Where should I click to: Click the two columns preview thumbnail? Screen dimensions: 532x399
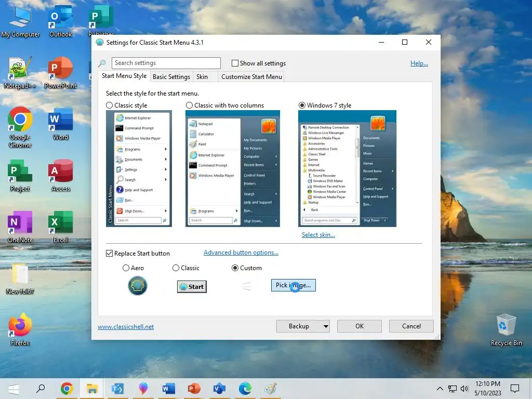point(232,169)
